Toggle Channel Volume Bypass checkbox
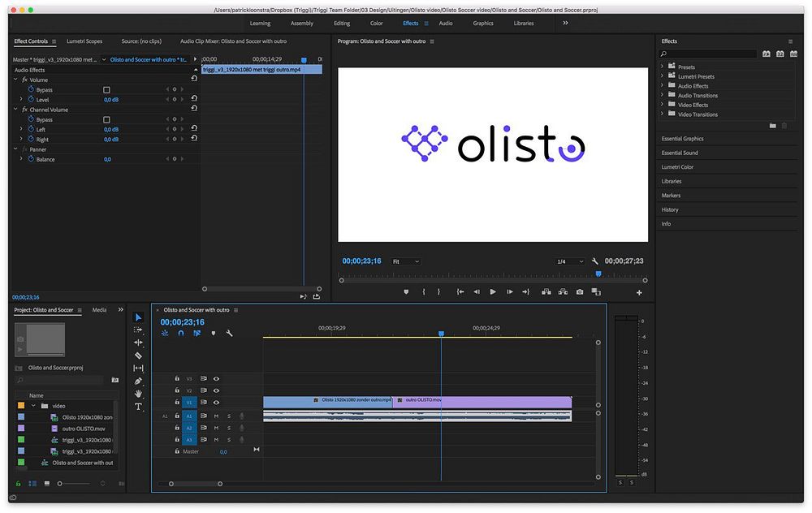812x513 pixels. click(106, 119)
